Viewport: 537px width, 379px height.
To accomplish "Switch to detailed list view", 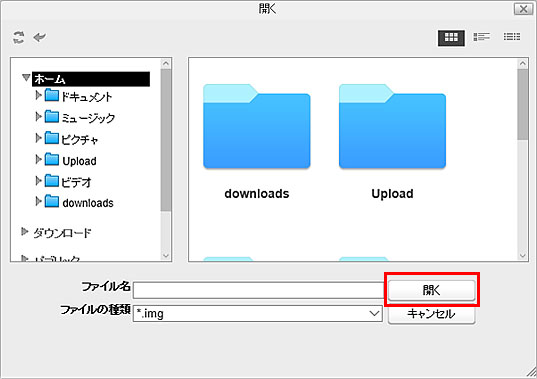I will tap(512, 37).
